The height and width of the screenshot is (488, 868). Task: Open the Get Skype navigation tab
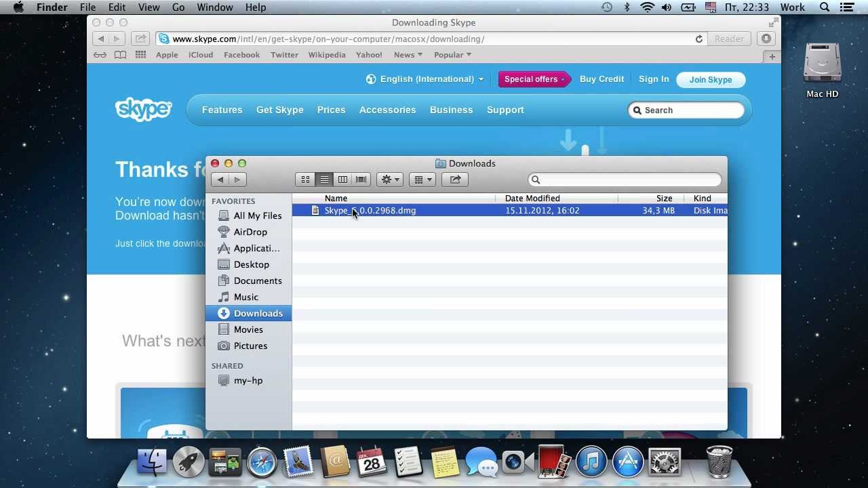coord(279,110)
